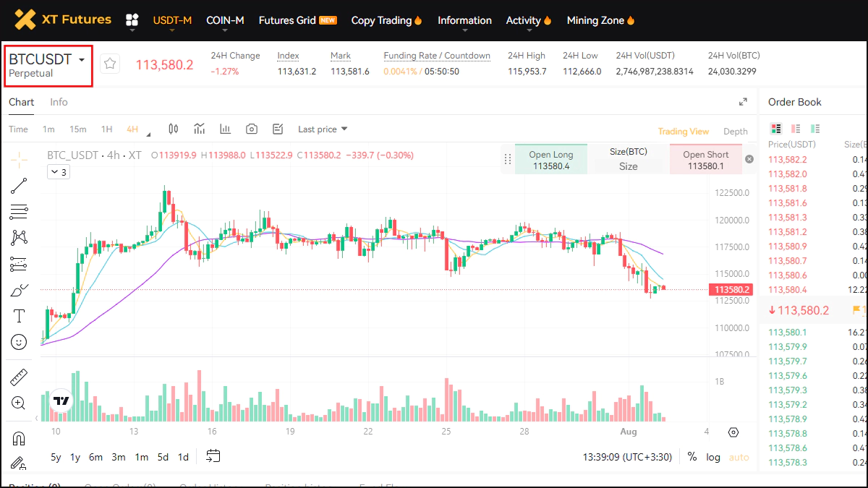Open the go-to-date calendar icon
The height and width of the screenshot is (488, 868).
pos(213,455)
